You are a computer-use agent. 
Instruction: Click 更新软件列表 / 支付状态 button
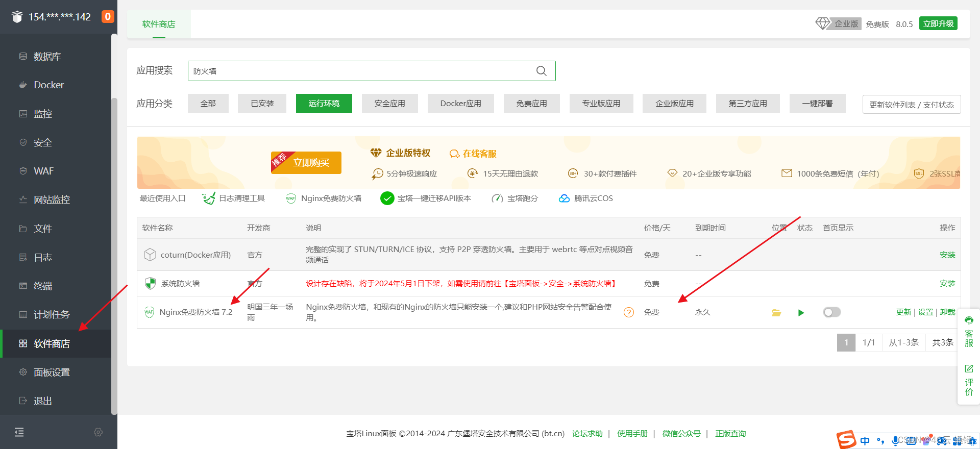(912, 105)
